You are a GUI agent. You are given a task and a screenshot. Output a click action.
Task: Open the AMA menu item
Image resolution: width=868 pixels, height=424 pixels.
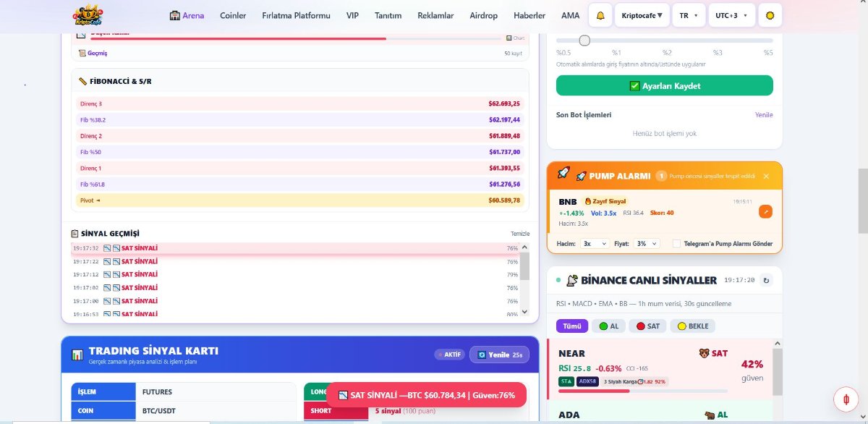pos(570,15)
